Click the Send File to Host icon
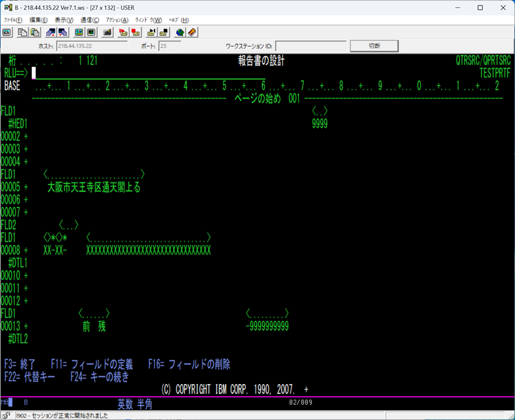Image resolution: width=515 pixels, height=420 pixels. (x=50, y=32)
